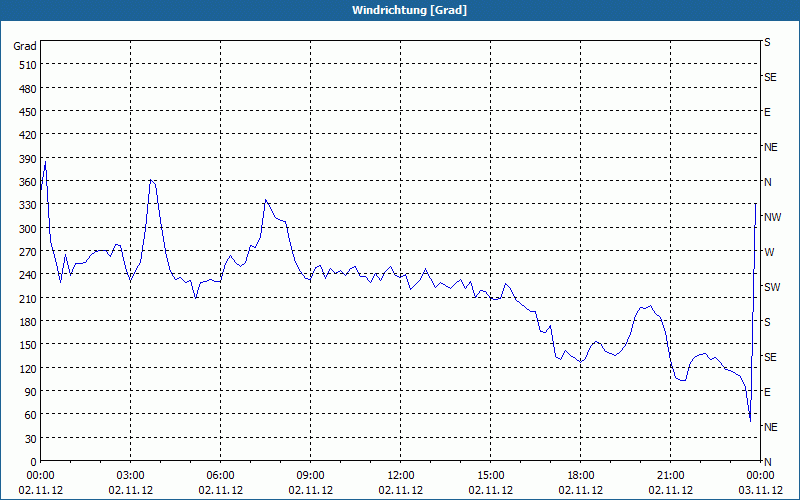The image size is (800, 500).
Task: Click the "15:00" time axis label
Action: tap(491, 476)
